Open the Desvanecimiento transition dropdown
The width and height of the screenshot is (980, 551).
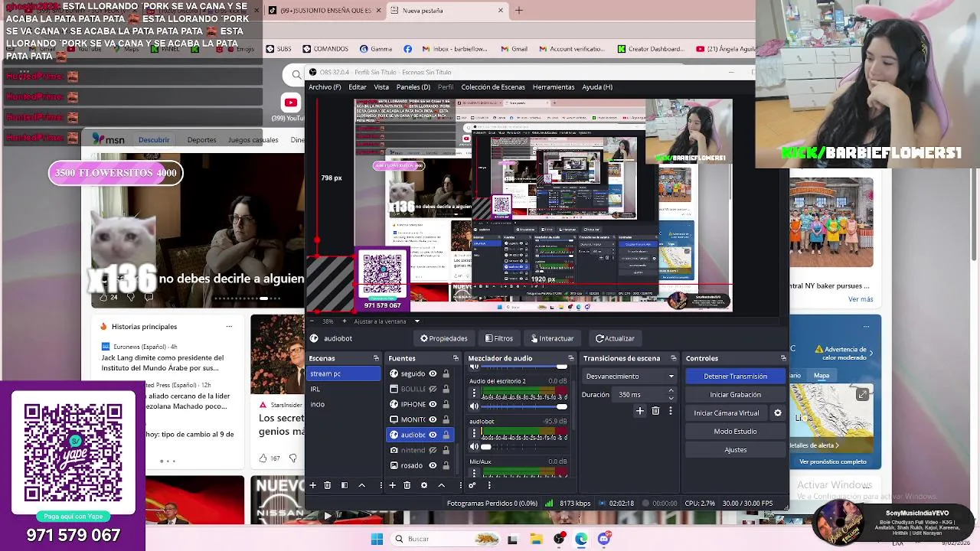[629, 377]
